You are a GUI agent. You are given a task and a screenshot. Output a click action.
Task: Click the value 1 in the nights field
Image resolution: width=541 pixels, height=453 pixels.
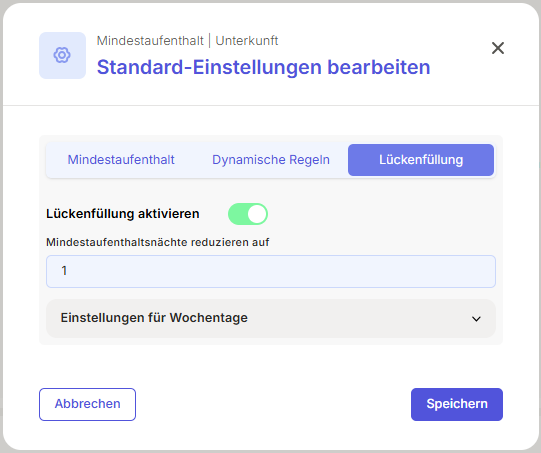[x=64, y=271]
